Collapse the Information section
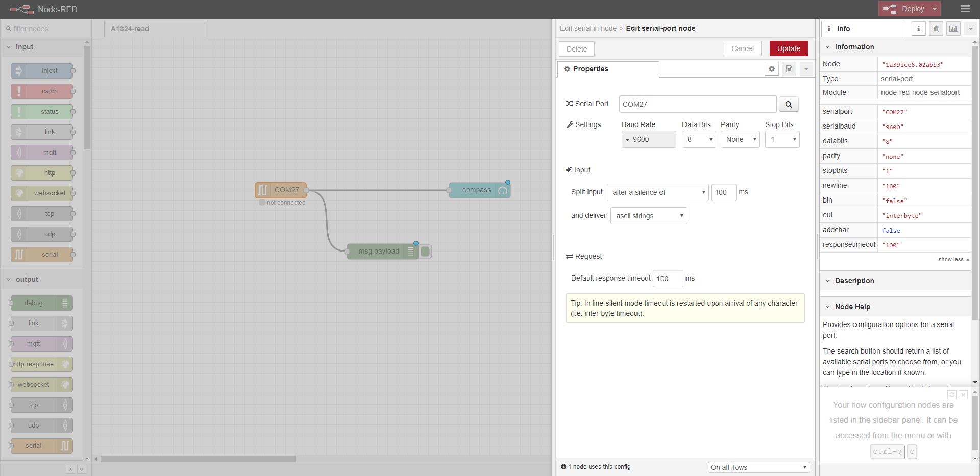The image size is (980, 476). click(828, 47)
